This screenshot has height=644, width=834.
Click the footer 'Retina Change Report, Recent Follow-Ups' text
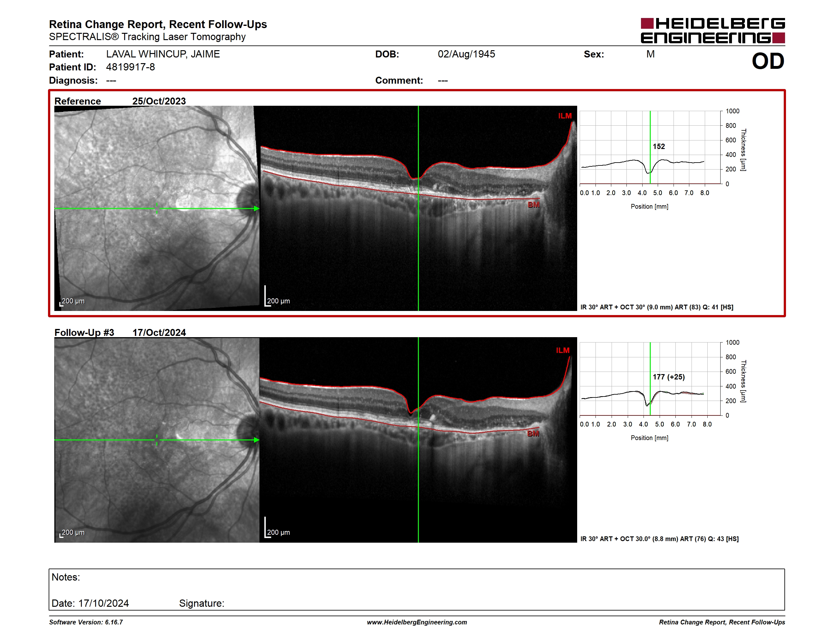[x=722, y=622]
